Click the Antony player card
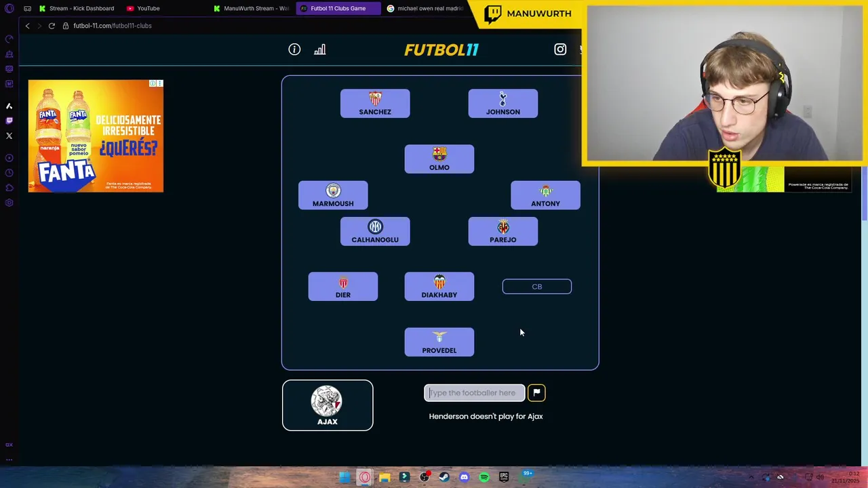Image resolution: width=868 pixels, height=488 pixels. click(545, 195)
